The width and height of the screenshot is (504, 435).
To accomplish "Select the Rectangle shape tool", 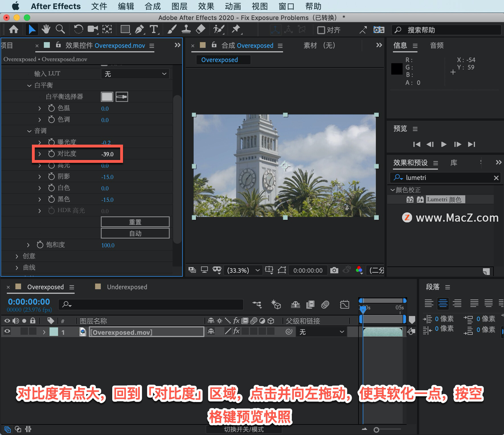I will (x=125, y=30).
